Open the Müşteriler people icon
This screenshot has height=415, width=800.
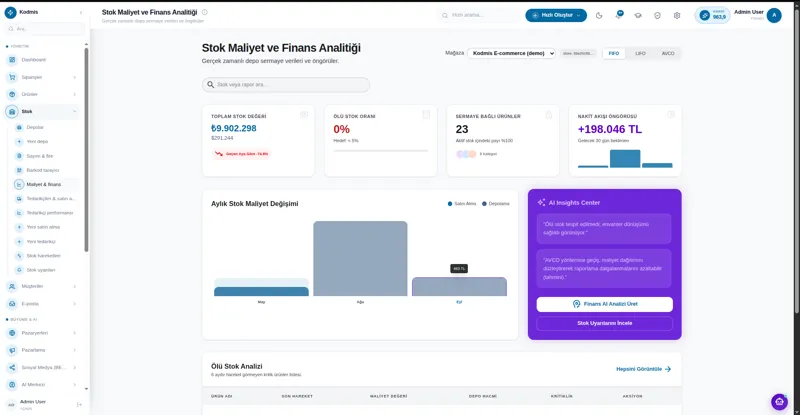(x=12, y=286)
